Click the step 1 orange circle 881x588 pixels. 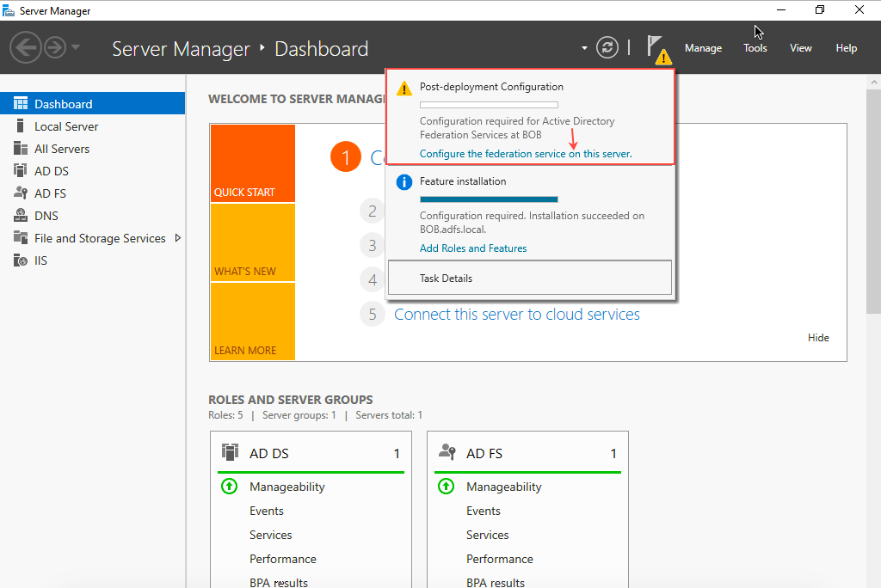(x=346, y=156)
